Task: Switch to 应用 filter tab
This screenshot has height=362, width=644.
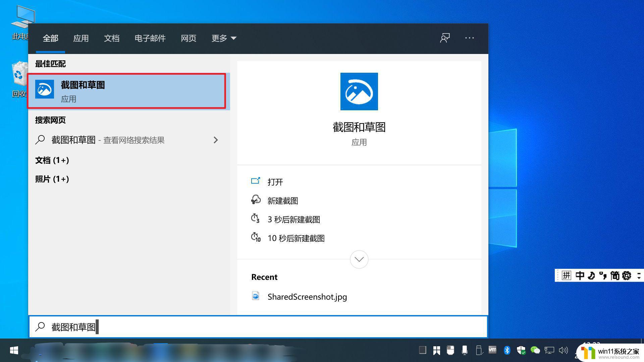Action: click(x=82, y=38)
